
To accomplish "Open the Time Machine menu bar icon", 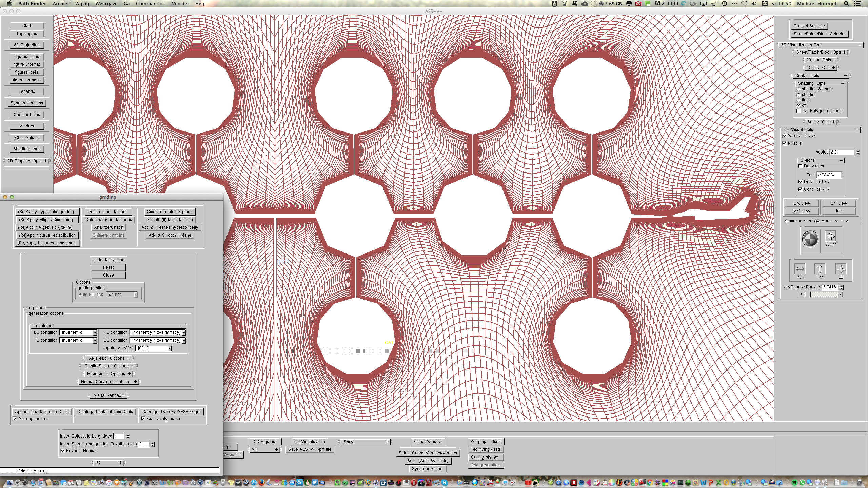I will (x=724, y=4).
